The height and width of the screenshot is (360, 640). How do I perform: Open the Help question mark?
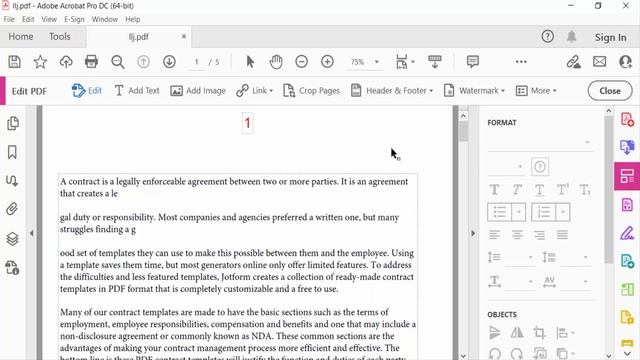coord(547,37)
